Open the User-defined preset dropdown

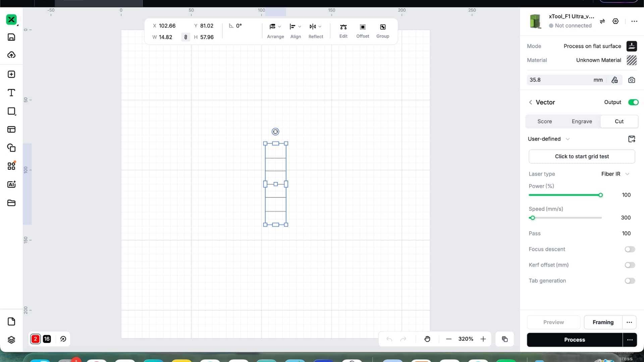tap(549, 139)
